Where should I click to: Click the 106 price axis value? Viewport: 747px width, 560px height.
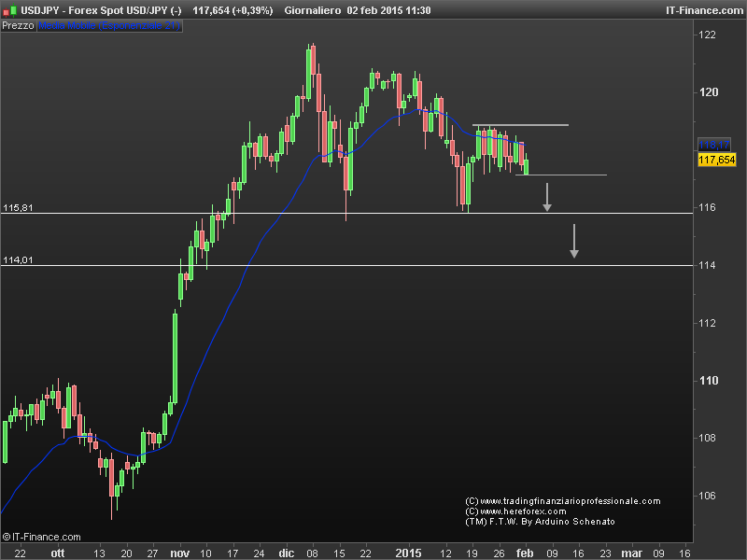pyautogui.click(x=708, y=496)
